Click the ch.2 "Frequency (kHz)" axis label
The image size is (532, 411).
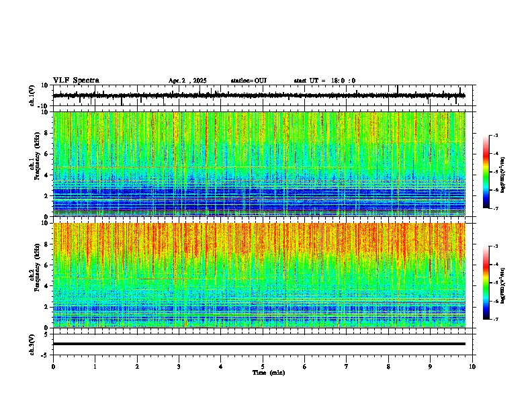point(37,268)
